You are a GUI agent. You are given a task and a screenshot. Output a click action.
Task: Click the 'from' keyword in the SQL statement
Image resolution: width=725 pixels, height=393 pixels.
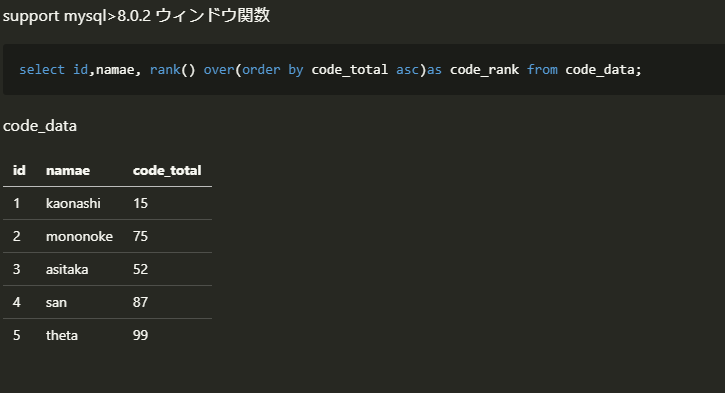542,70
